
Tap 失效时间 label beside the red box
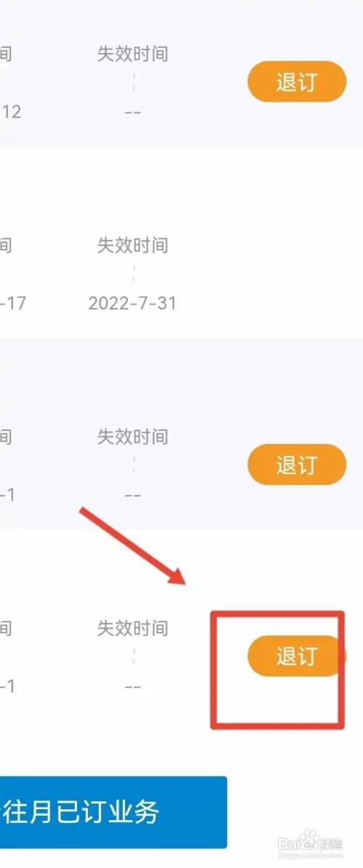[x=132, y=628]
